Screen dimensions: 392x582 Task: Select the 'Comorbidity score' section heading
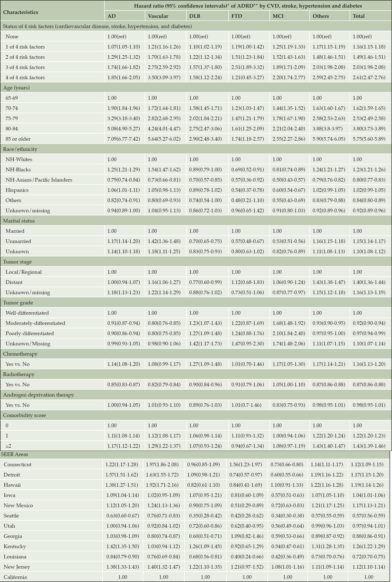[25, 416]
